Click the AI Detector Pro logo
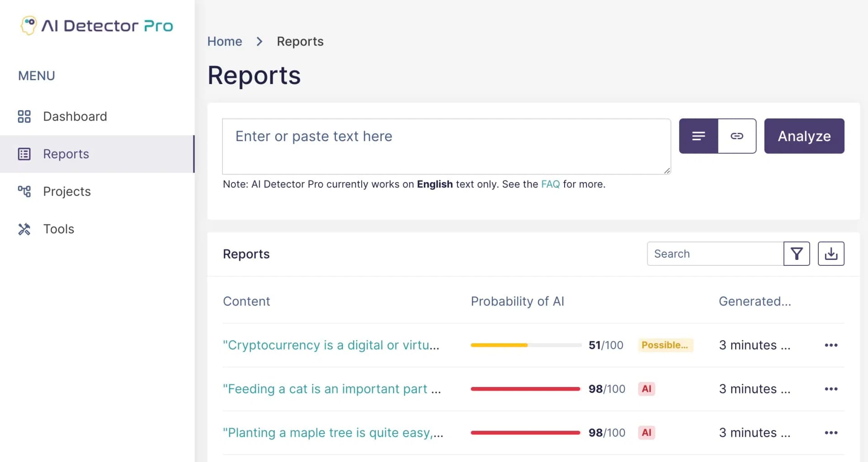 click(x=96, y=25)
